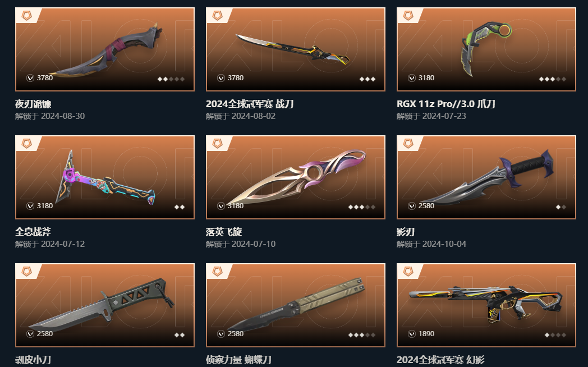The image size is (588, 367).
Task: Click the RGX 11z Pro//3.0 爪刀 title text
Action: 446,104
